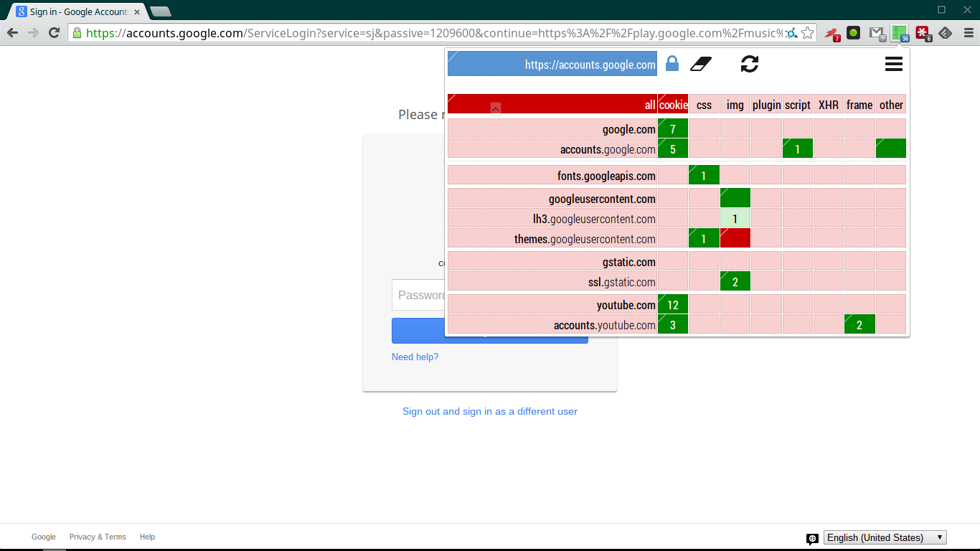The image size is (980, 551).
Task: Click the uMatrix reload page icon
Action: point(750,64)
